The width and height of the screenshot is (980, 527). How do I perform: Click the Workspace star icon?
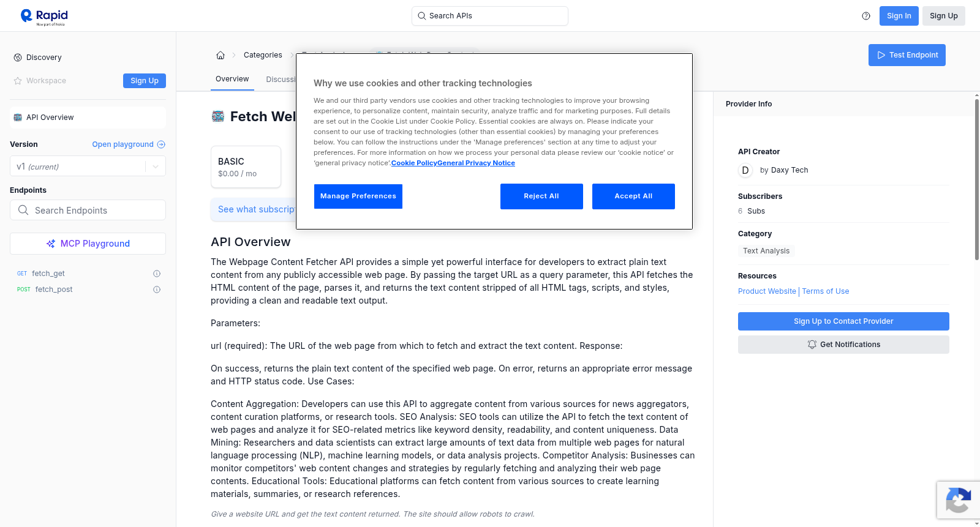tap(18, 81)
